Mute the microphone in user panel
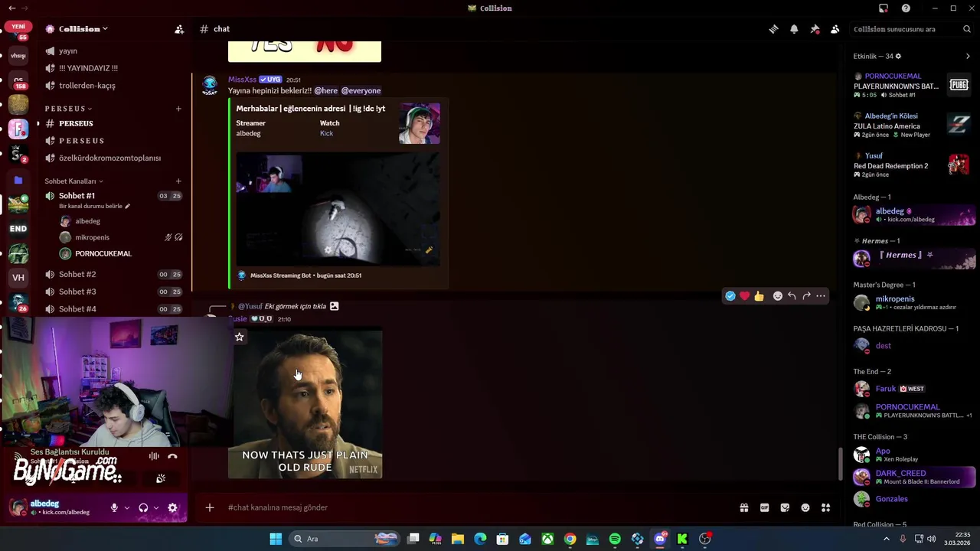 tap(114, 508)
